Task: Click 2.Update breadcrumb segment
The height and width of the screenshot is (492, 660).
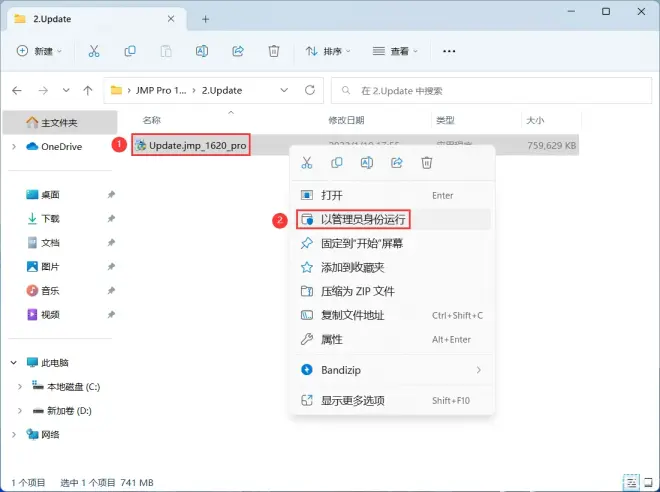Action: (222, 90)
